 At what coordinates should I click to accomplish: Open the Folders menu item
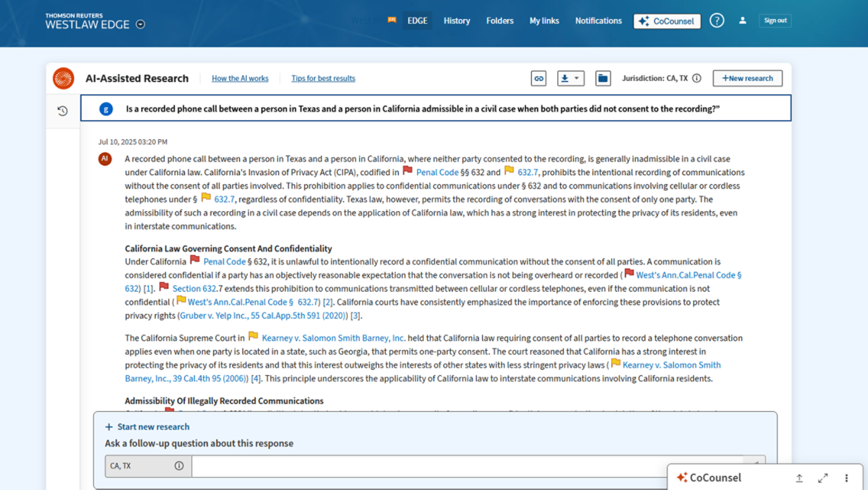(500, 20)
